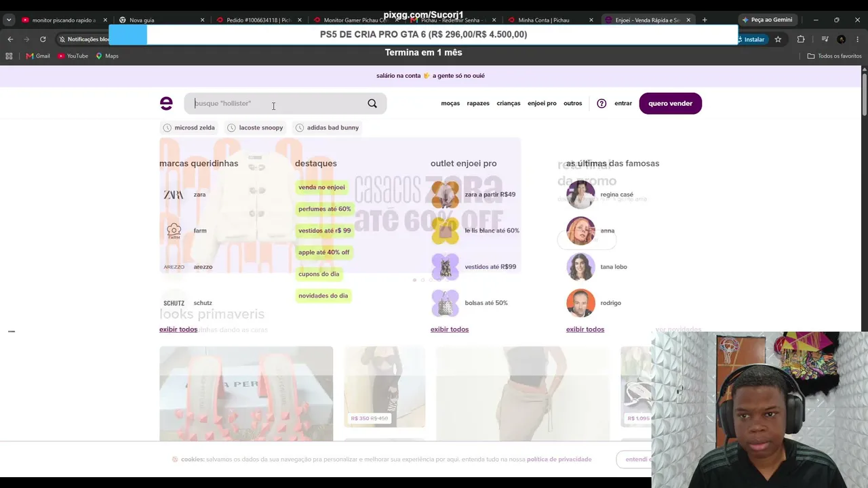Select recent search 'adidas bad bunny'
The image size is (868, 488).
click(327, 127)
